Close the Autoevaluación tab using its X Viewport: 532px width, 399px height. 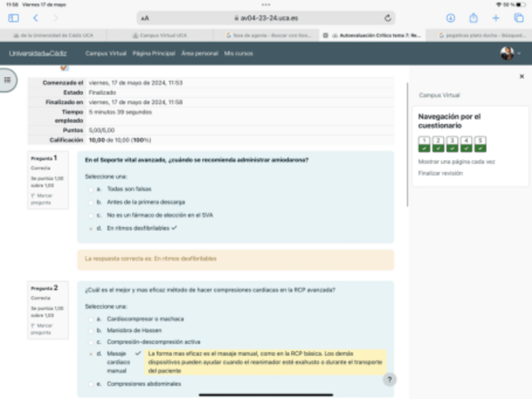[x=326, y=35]
